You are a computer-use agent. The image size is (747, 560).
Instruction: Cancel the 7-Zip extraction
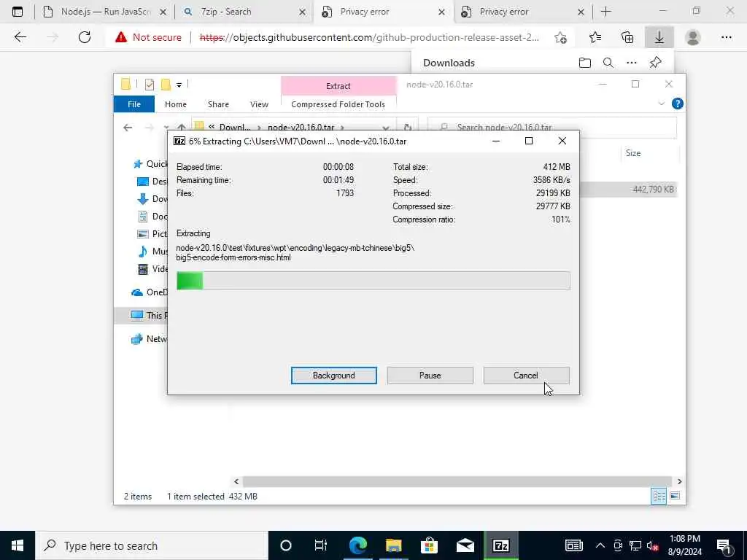pyautogui.click(x=526, y=376)
